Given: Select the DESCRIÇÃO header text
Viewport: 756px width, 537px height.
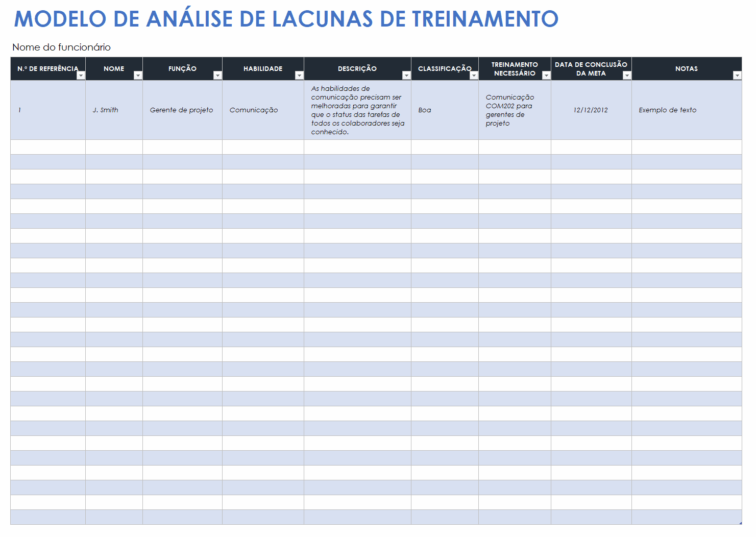Looking at the screenshot, I should coord(357,68).
